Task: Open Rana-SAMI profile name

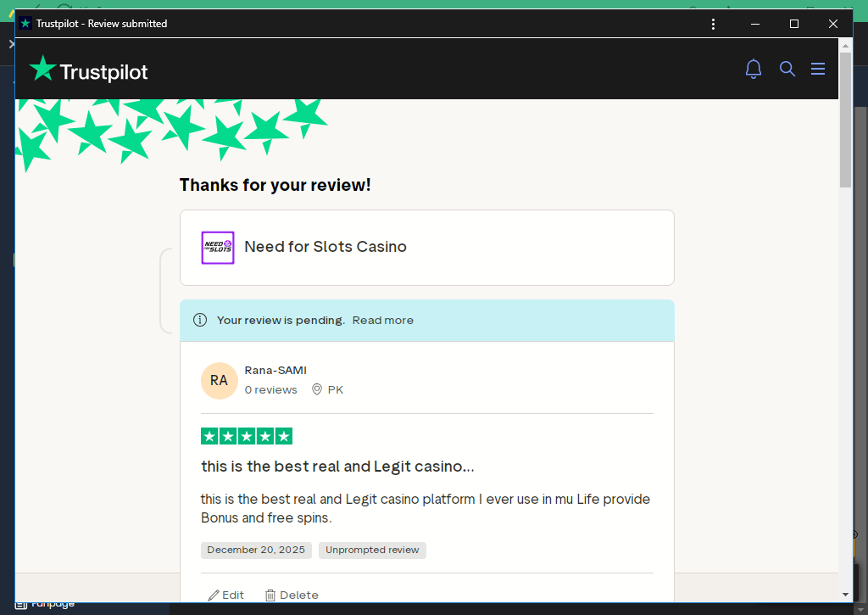Action: (275, 370)
